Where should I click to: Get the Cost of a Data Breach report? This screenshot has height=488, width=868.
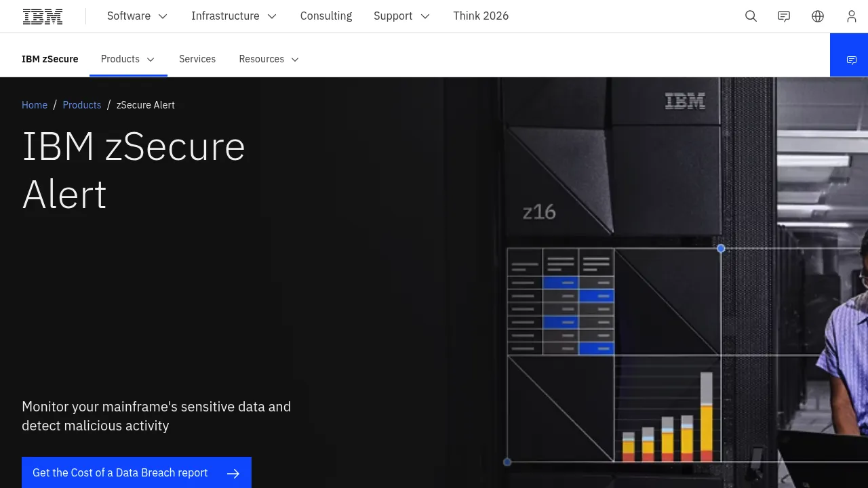(x=136, y=472)
